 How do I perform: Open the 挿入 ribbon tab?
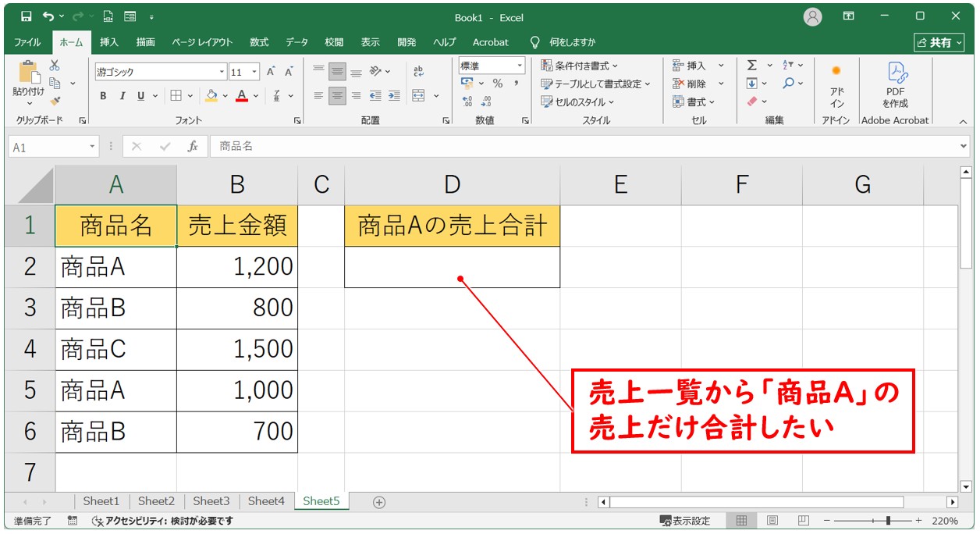point(109,42)
